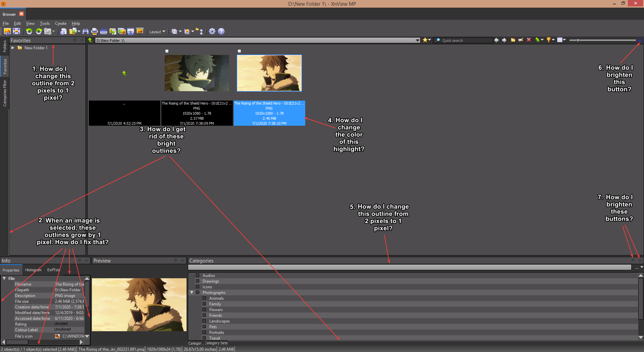This screenshot has width=644, height=352.
Task: Check the Landscapes category
Action: 204,321
